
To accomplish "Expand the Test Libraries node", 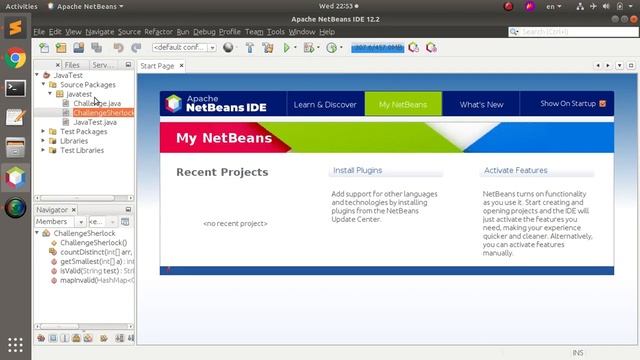I will 44,150.
